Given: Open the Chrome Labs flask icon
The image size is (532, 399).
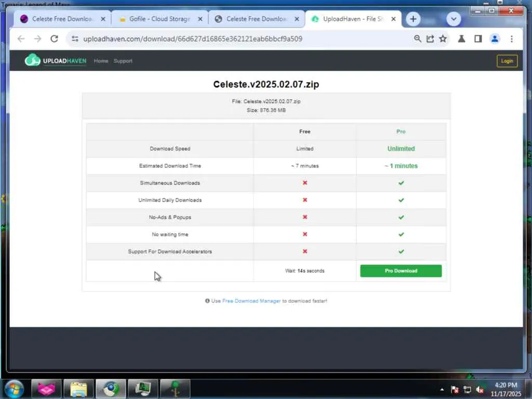Looking at the screenshot, I should [x=461, y=38].
